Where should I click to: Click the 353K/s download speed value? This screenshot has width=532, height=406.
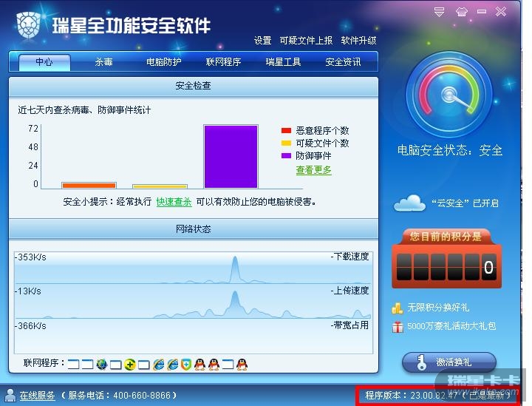(x=30, y=257)
